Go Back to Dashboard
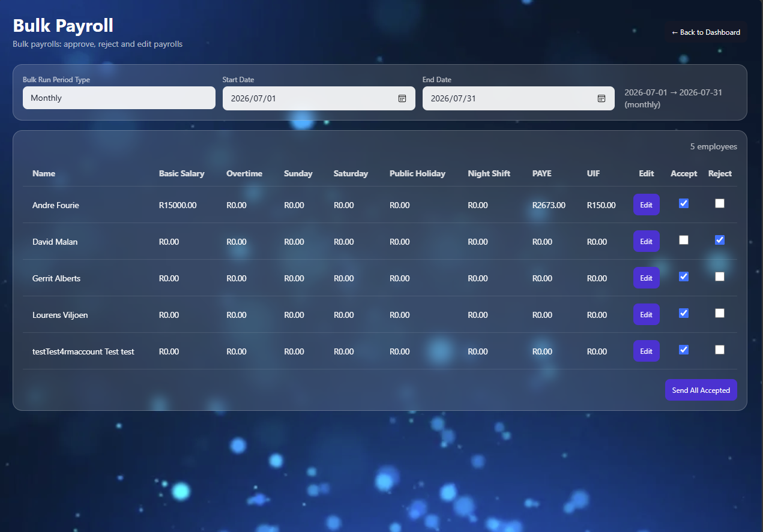 [x=705, y=32]
